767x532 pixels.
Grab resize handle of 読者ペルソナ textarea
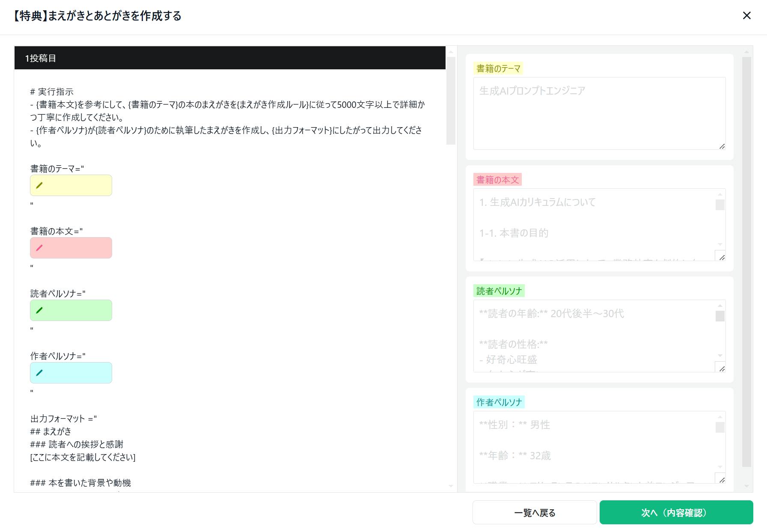(722, 369)
